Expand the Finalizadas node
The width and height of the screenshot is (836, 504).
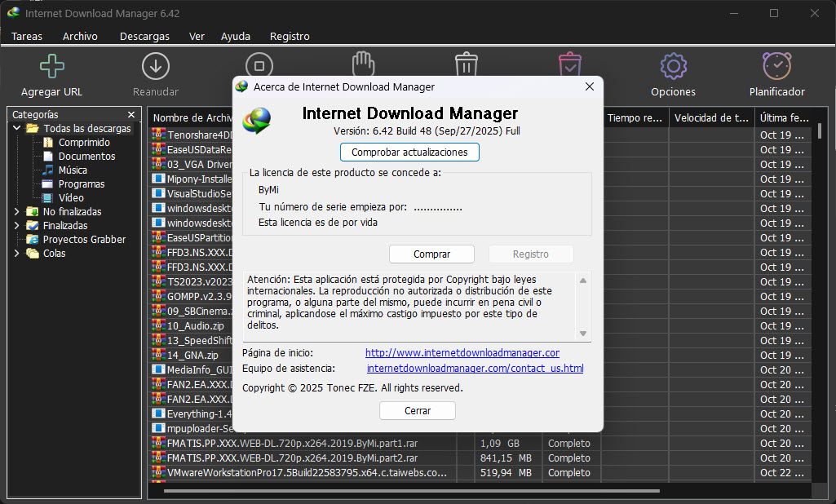(16, 226)
